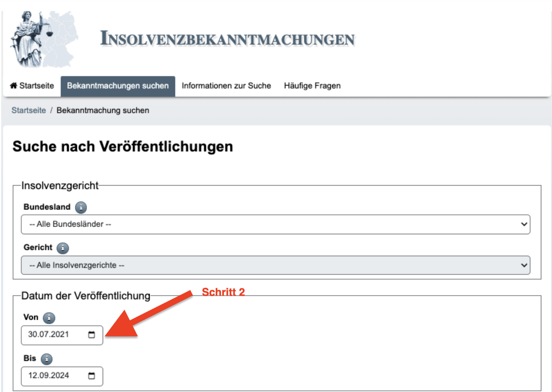Expand the Alle Bundesländer dropdown

(275, 224)
